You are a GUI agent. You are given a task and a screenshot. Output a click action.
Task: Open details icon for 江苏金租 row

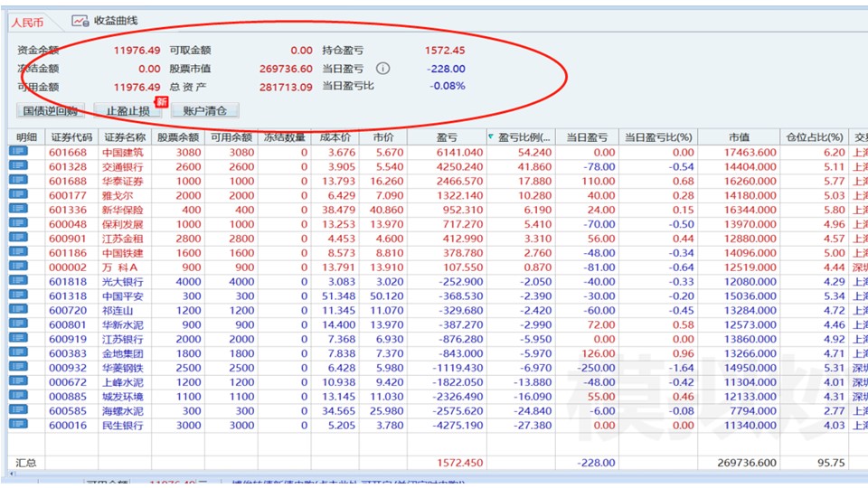[18, 238]
